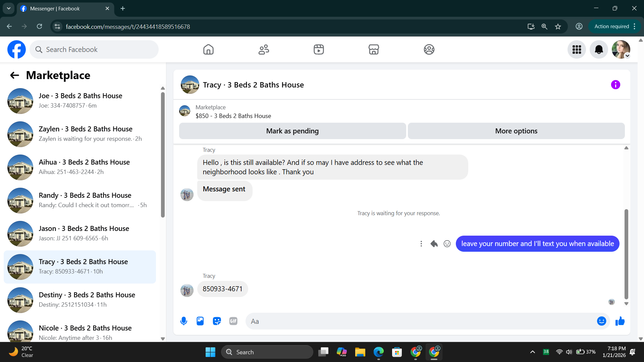Open Chrome tab search dropdown arrow
Image resolution: width=644 pixels, height=362 pixels.
click(8, 8)
